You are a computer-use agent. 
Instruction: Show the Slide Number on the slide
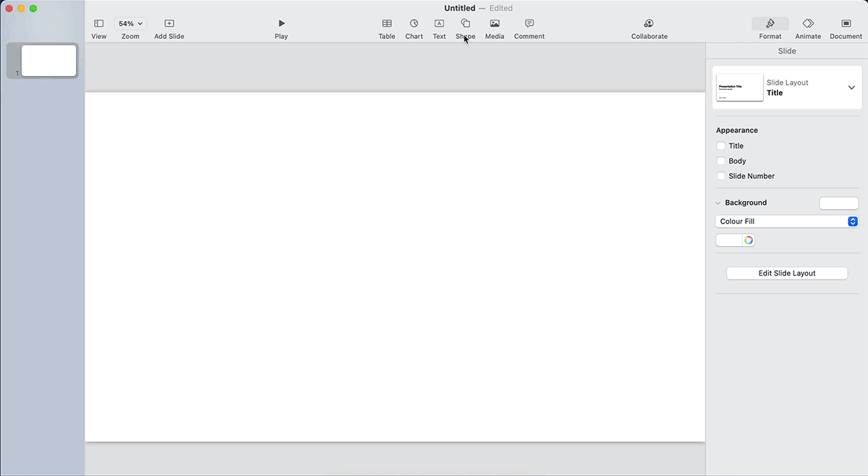click(720, 176)
